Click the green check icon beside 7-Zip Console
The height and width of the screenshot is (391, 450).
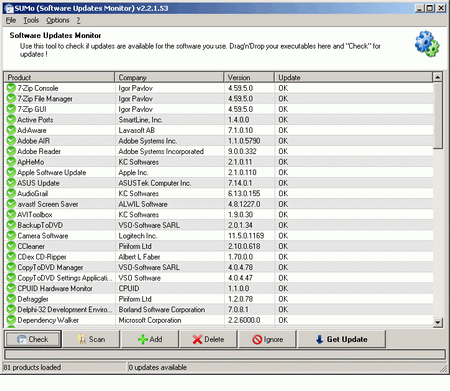[x=11, y=88]
